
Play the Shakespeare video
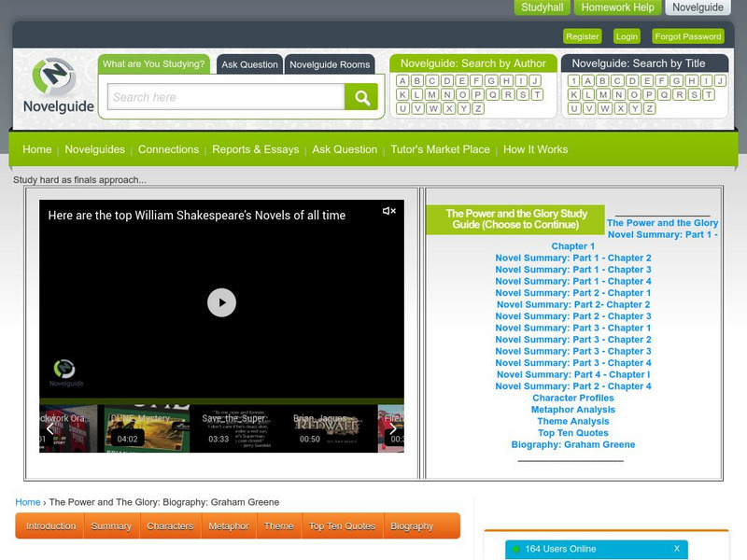point(221,302)
